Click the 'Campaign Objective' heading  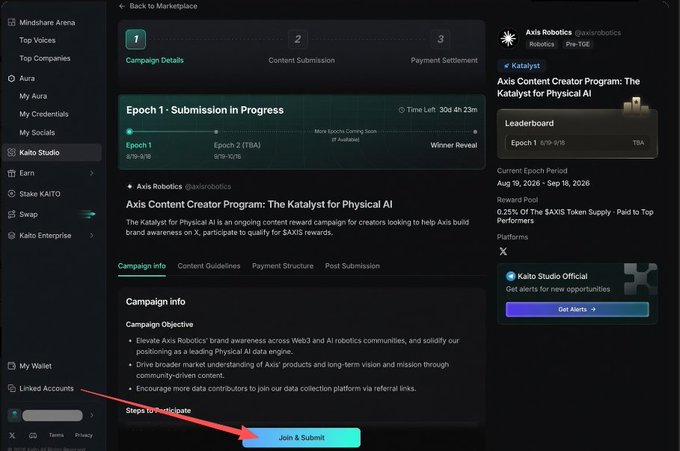point(159,324)
